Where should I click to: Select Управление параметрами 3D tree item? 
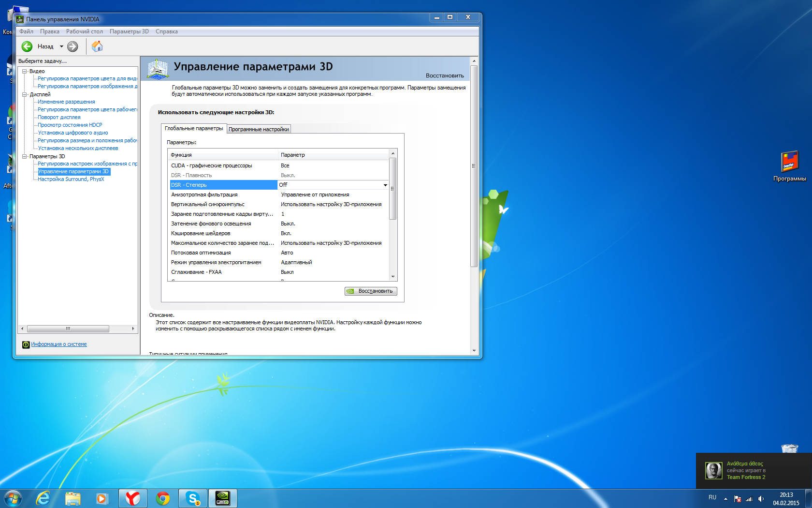pos(73,172)
